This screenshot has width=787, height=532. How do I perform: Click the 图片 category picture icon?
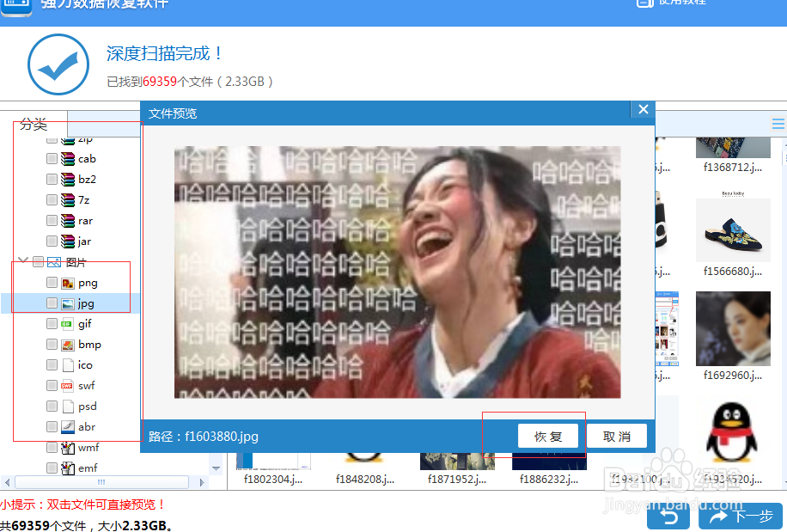(54, 262)
